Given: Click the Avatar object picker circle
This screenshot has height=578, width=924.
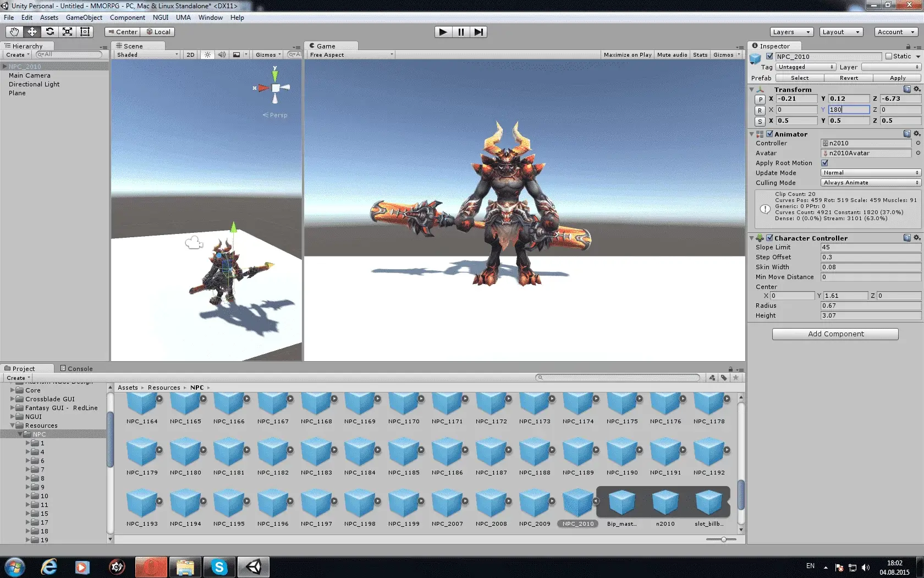Looking at the screenshot, I should pos(917,153).
